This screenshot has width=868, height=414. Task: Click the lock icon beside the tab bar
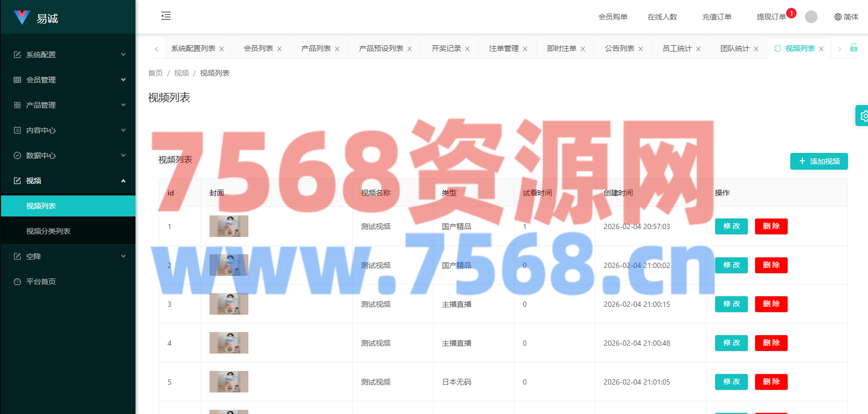(x=854, y=48)
